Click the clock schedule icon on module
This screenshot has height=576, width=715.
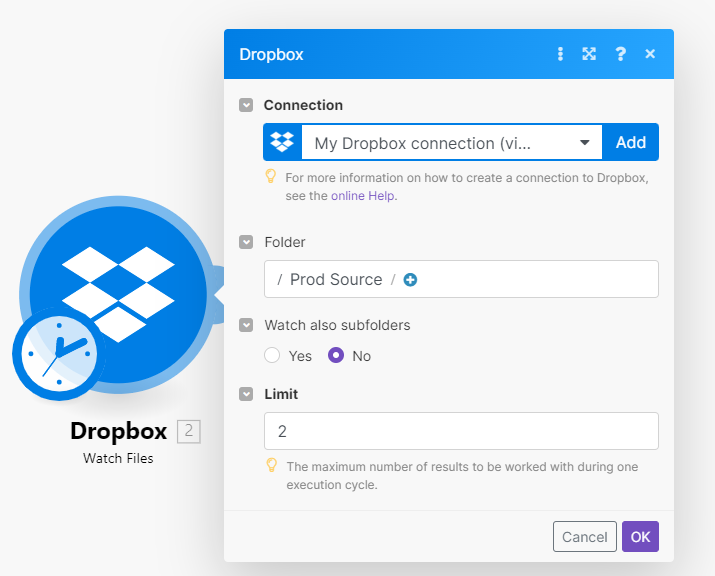(x=58, y=353)
